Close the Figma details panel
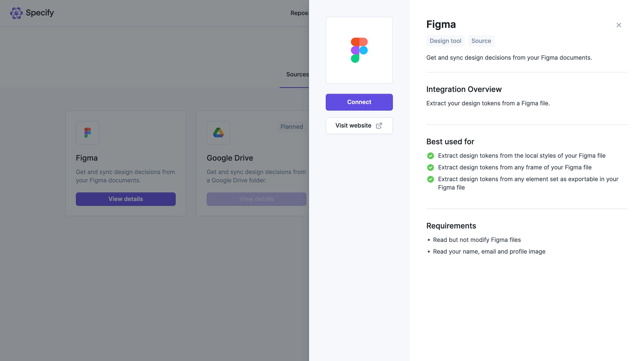Viewport: 644px width, 361px height. pos(619,25)
